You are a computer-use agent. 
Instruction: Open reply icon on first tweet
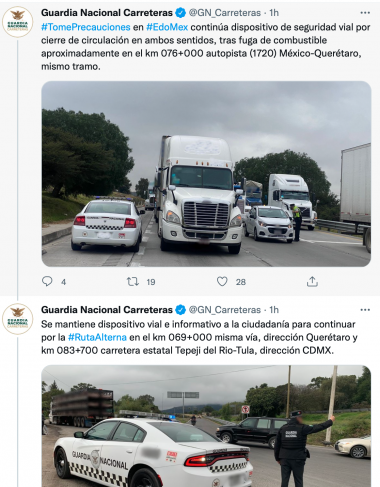click(x=47, y=281)
